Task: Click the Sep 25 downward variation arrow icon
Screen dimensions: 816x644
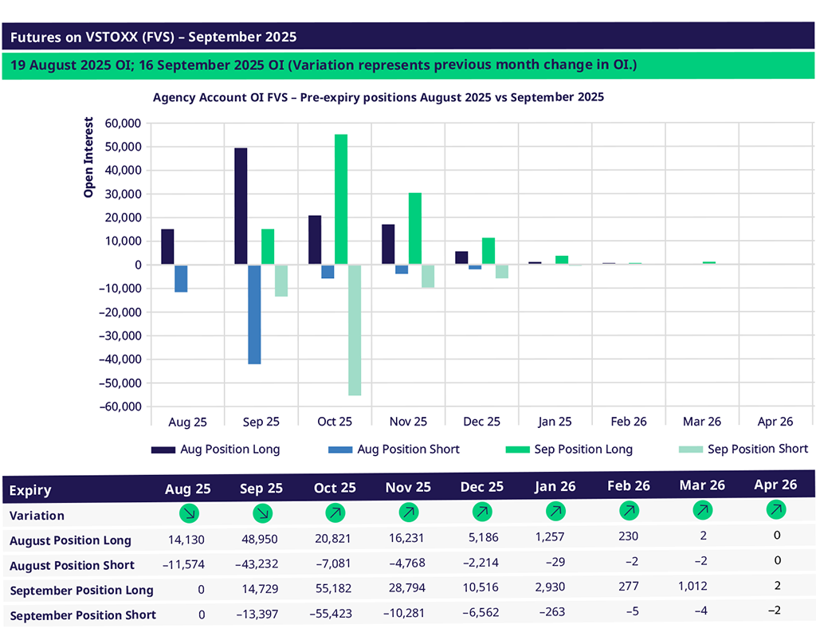Action: tap(261, 514)
